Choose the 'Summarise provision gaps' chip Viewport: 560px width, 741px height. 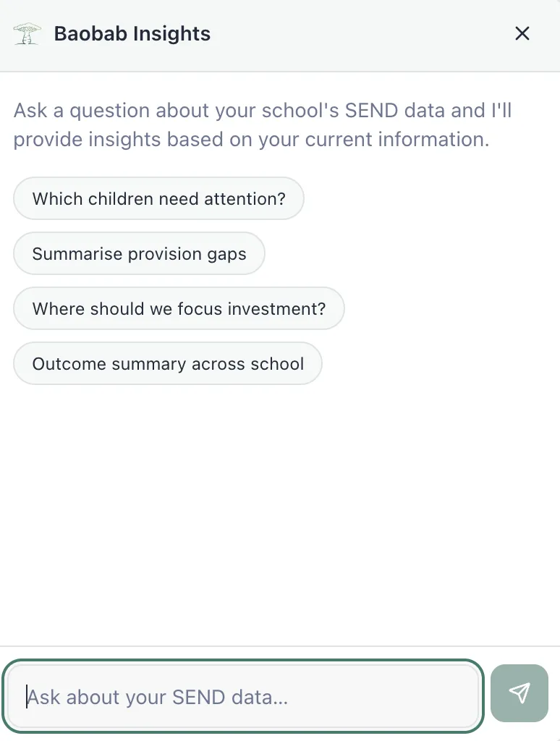pos(139,253)
